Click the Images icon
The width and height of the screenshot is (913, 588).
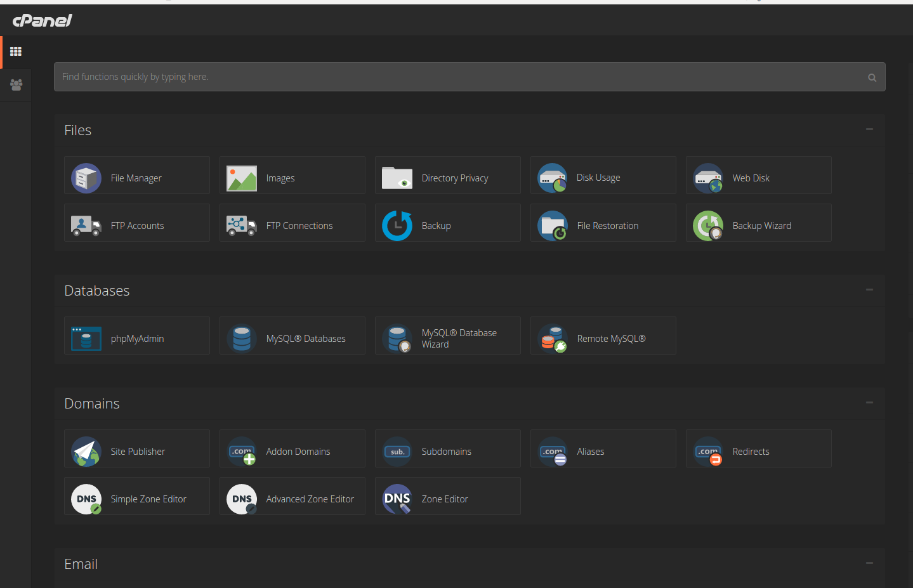[242, 178]
